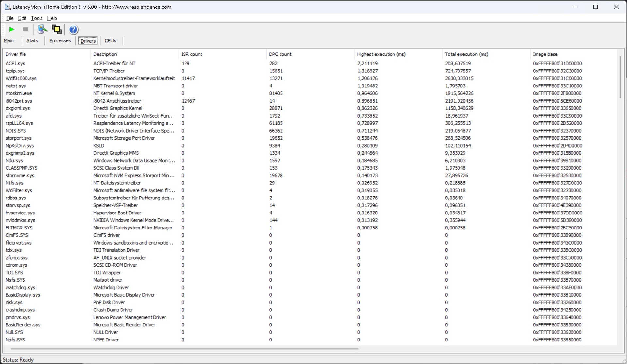This screenshot has width=627, height=364.
Task: Switch to the Processes tab
Action: (60, 41)
